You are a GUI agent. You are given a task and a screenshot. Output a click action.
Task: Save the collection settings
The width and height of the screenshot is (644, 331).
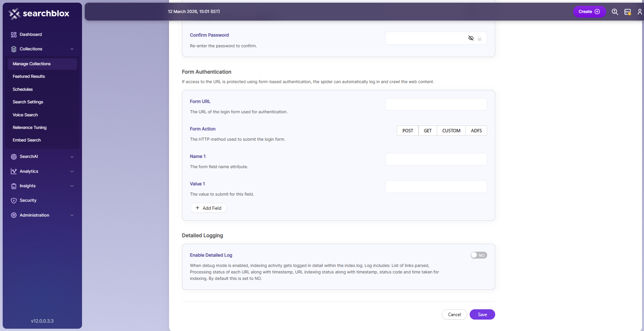pyautogui.click(x=482, y=315)
